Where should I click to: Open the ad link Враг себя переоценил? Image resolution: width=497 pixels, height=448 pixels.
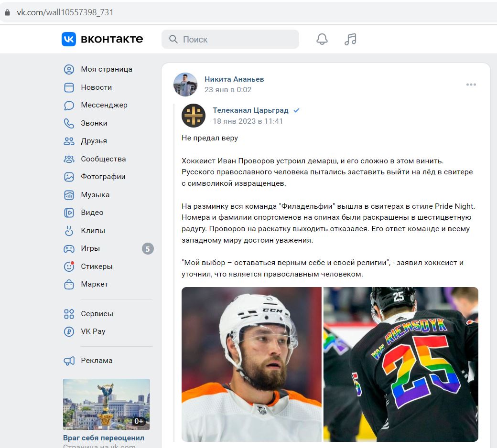[104, 438]
